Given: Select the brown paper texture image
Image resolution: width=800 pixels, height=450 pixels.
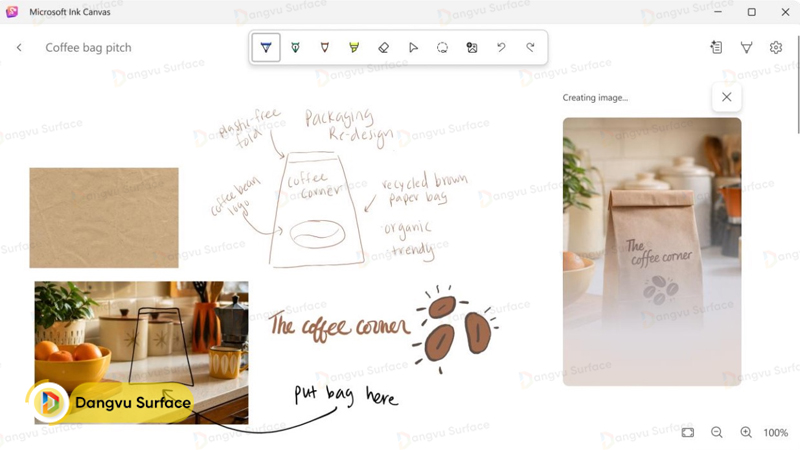Looking at the screenshot, I should pos(104,218).
